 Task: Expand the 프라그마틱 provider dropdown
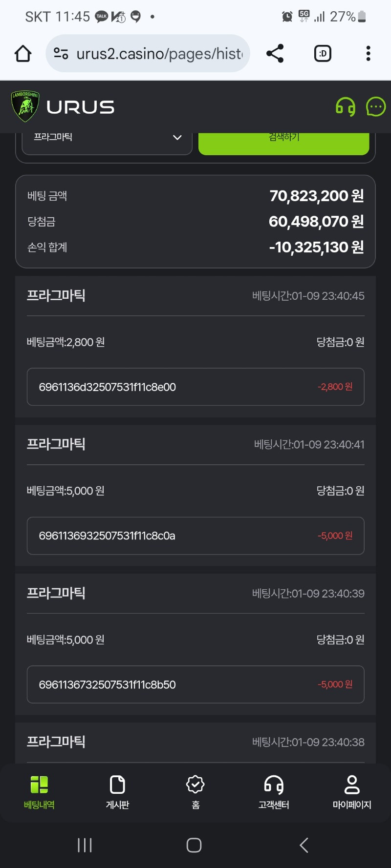coord(107,139)
